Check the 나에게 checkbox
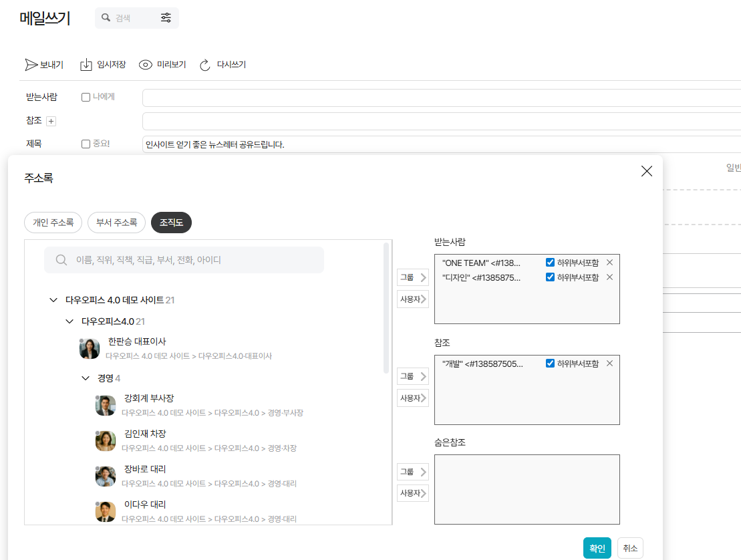This screenshot has width=741, height=560. tap(86, 97)
